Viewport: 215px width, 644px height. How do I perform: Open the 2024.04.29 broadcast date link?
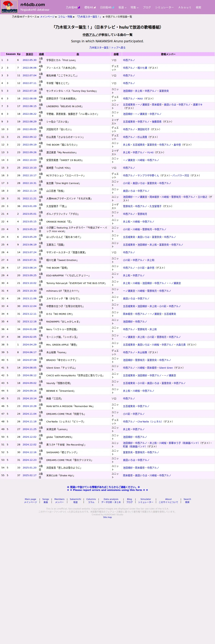click(x=29, y=345)
